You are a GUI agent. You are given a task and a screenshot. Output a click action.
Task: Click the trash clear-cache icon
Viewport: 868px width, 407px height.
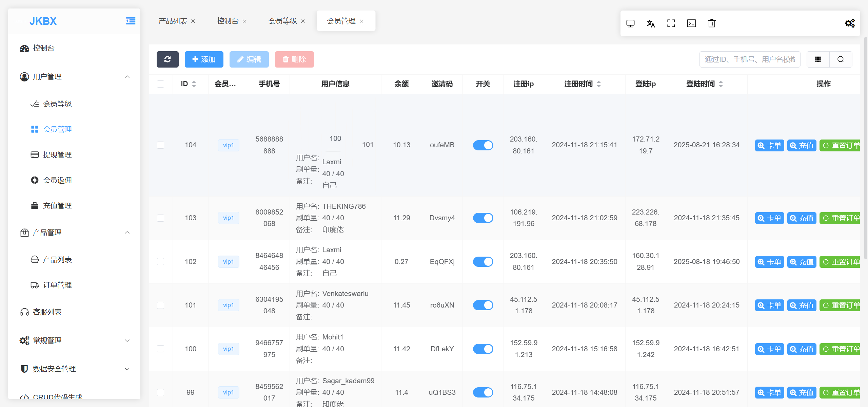coord(712,23)
